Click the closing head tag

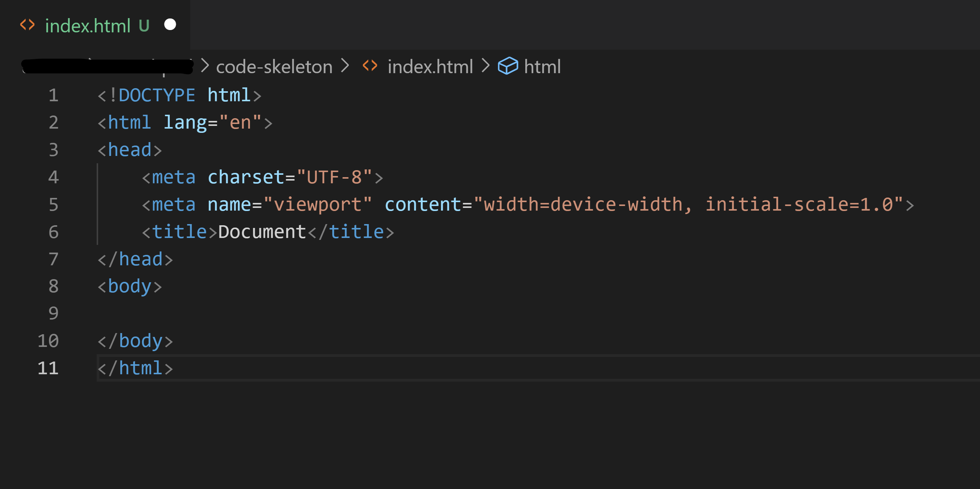click(135, 260)
